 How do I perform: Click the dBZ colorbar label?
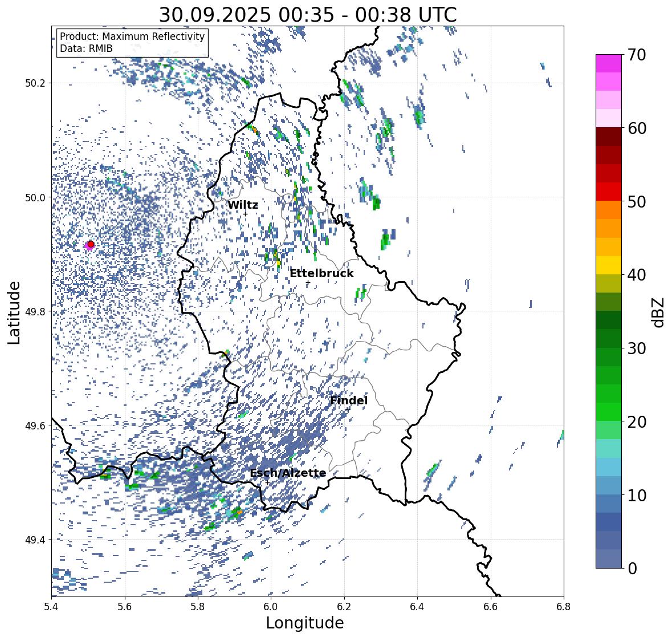click(x=659, y=312)
